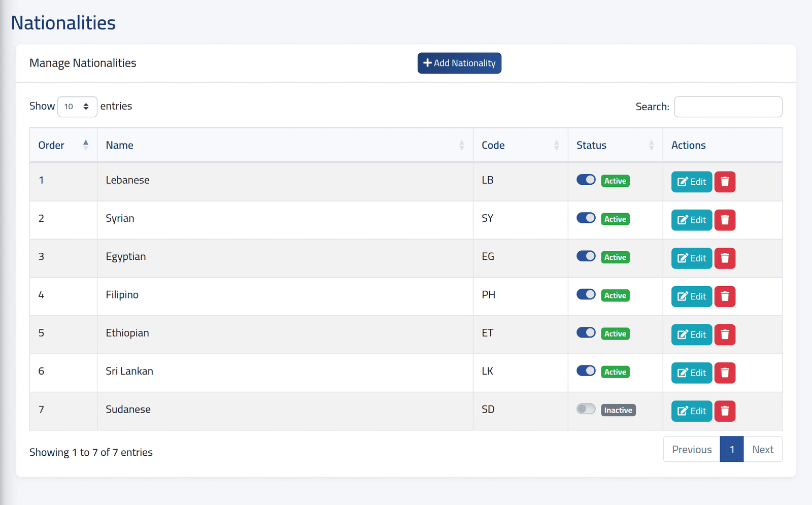The height and width of the screenshot is (505, 812).
Task: Edit the Syrian nationality
Action: pos(692,220)
